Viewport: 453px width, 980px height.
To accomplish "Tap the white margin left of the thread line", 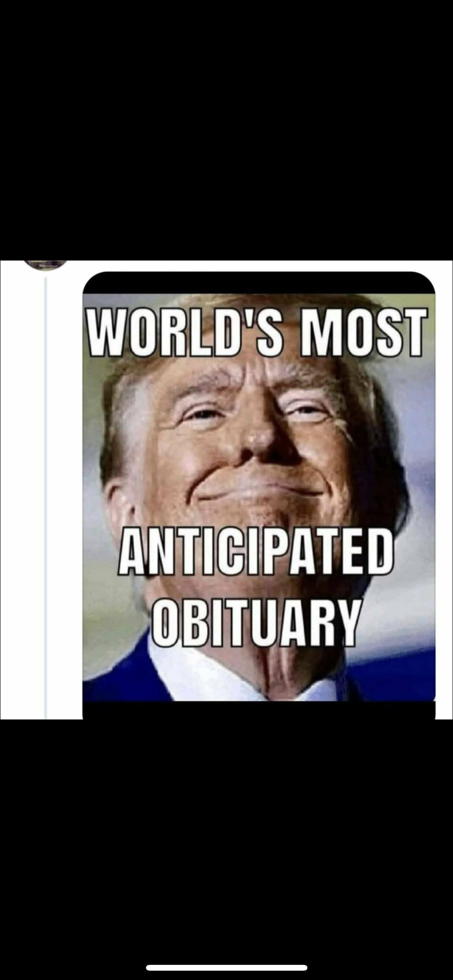I will point(22,495).
